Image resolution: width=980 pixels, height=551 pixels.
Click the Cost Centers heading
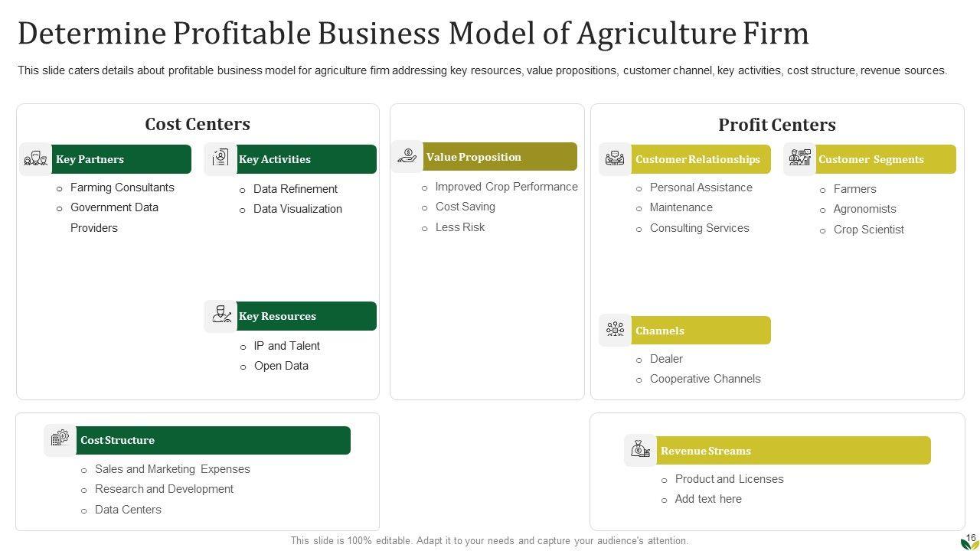(x=198, y=124)
